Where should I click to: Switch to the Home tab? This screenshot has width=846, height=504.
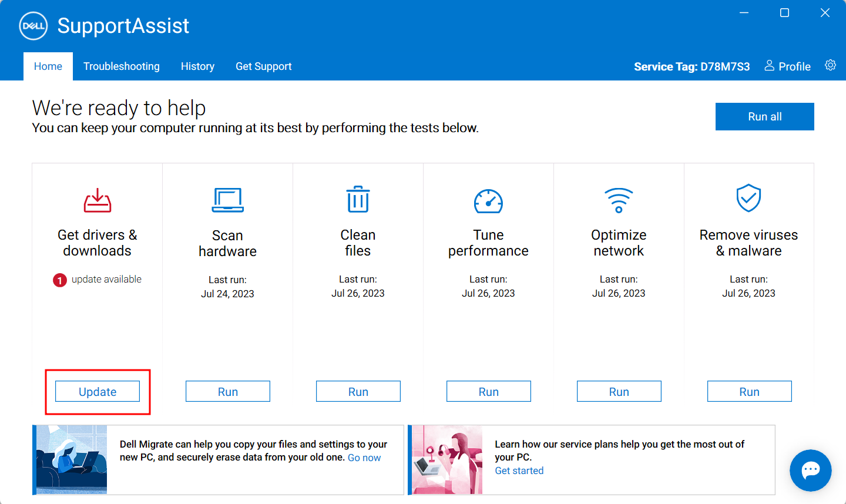point(48,66)
